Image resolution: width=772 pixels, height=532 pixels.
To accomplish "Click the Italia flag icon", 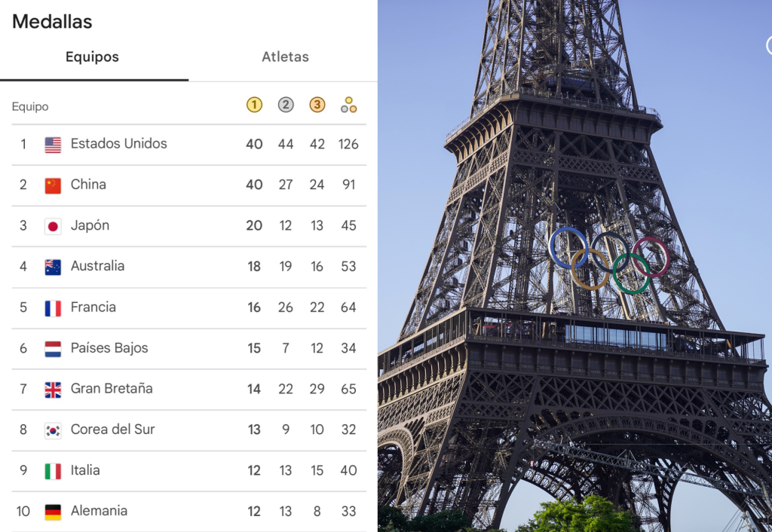I will pyautogui.click(x=53, y=472).
